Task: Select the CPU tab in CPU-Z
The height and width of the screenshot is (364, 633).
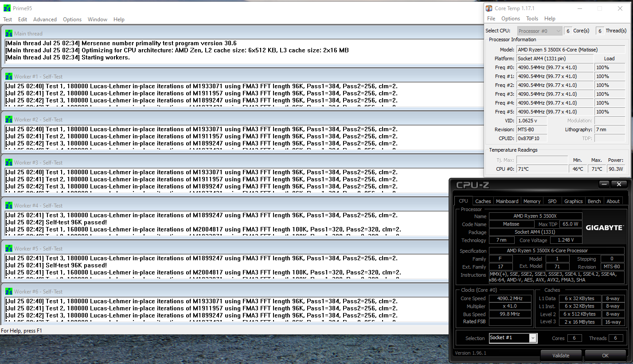Action: 463,201
